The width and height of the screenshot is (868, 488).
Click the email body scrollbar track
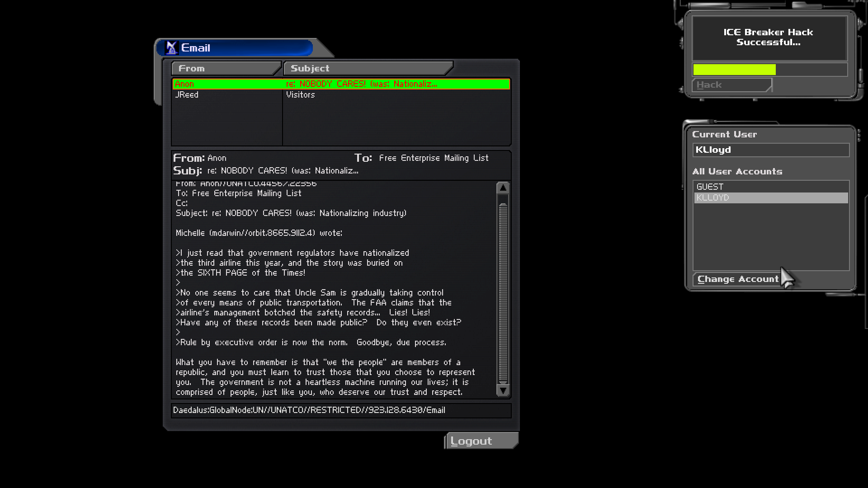(x=503, y=289)
